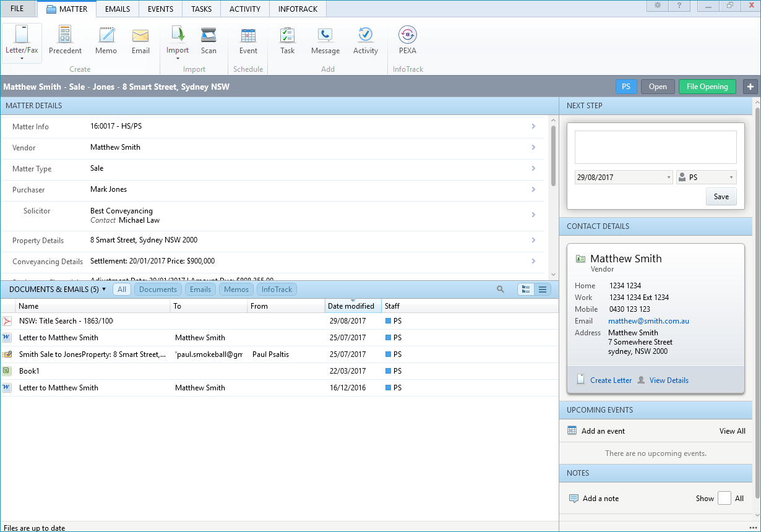
Task: Click the green File Opening button
Action: pyautogui.click(x=707, y=87)
